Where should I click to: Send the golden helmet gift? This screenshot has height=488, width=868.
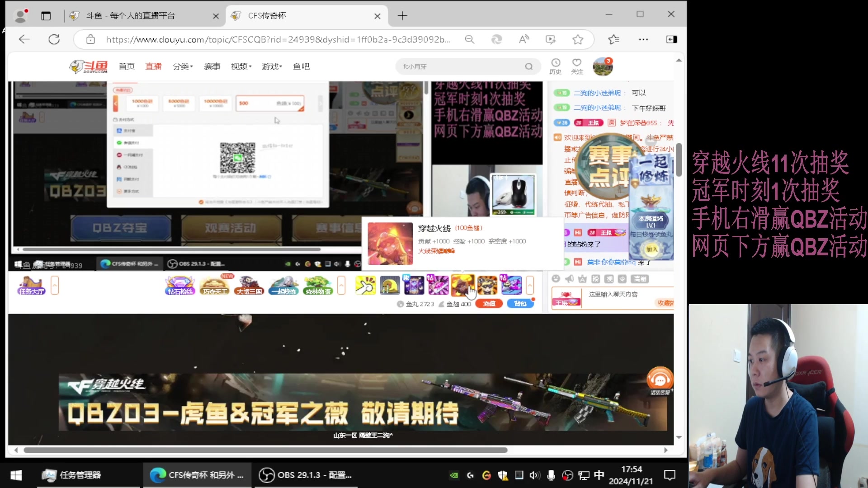tap(390, 285)
